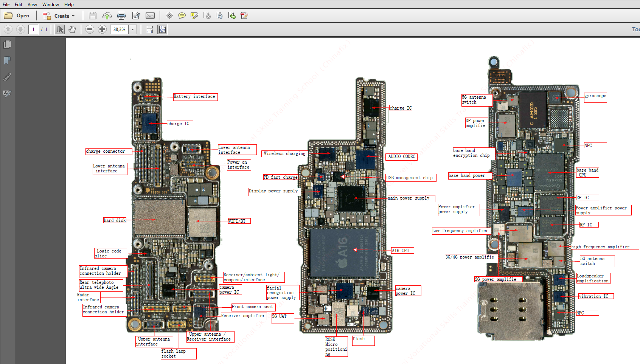The width and height of the screenshot is (640, 364).
Task: Click the cloud upload icon
Action: coord(107,15)
